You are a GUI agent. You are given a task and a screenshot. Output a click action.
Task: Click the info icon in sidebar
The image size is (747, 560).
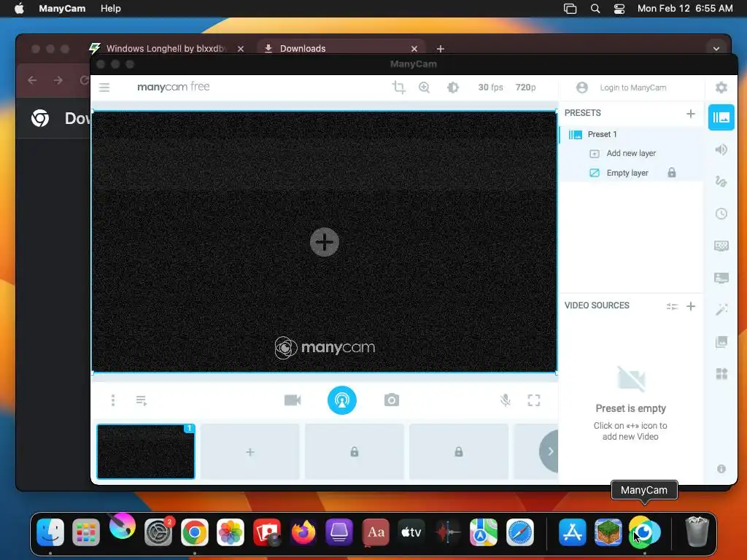click(x=721, y=469)
